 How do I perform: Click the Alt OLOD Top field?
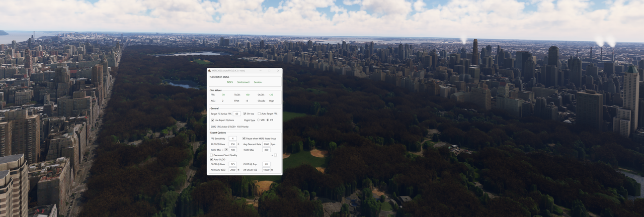(266, 170)
